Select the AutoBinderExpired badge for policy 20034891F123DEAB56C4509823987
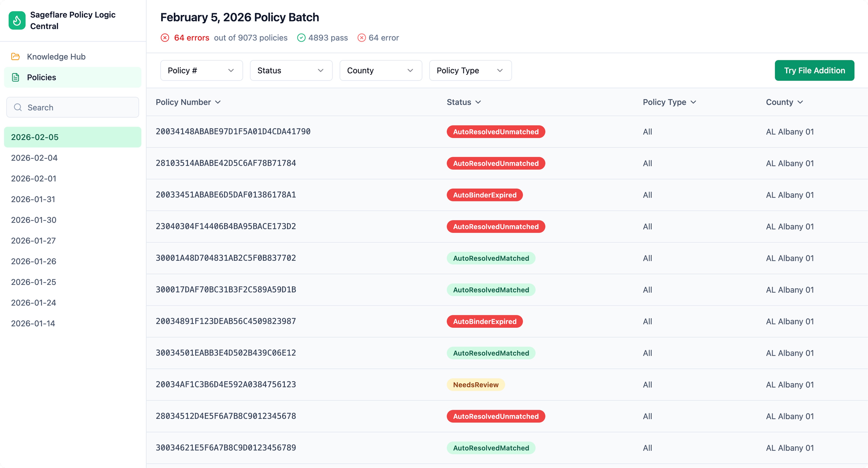868x468 pixels. click(x=485, y=321)
